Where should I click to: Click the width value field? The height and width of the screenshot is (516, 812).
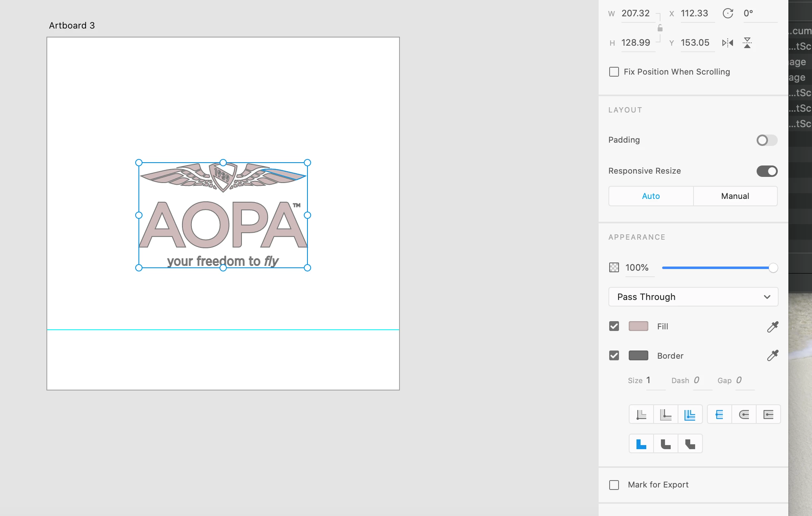tap(636, 13)
